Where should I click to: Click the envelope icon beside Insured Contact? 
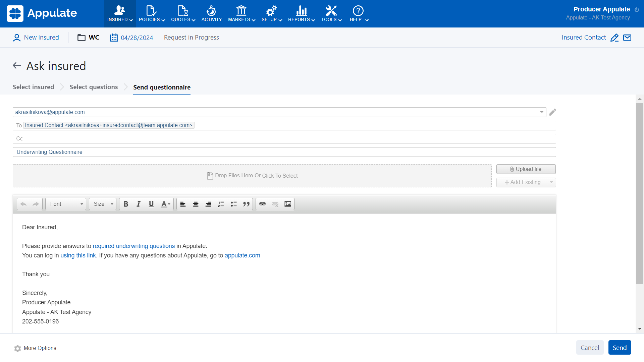[627, 38]
